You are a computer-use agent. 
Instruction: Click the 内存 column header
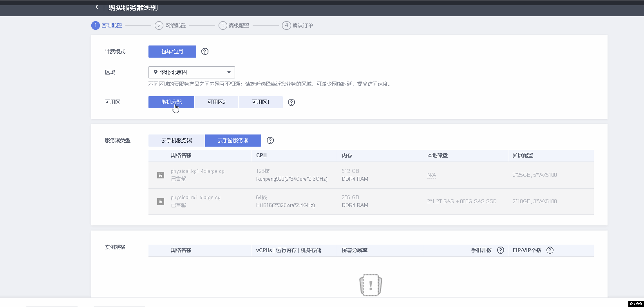tap(347, 155)
